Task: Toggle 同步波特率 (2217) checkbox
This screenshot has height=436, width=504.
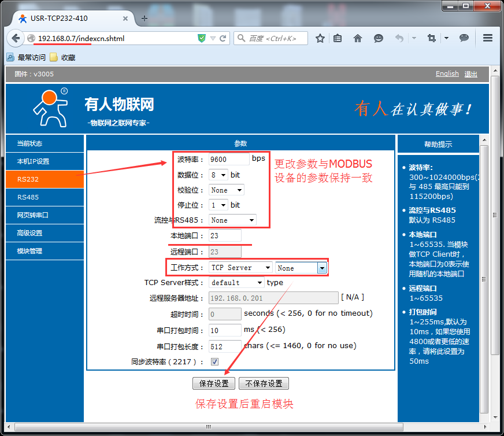Action: [214, 362]
